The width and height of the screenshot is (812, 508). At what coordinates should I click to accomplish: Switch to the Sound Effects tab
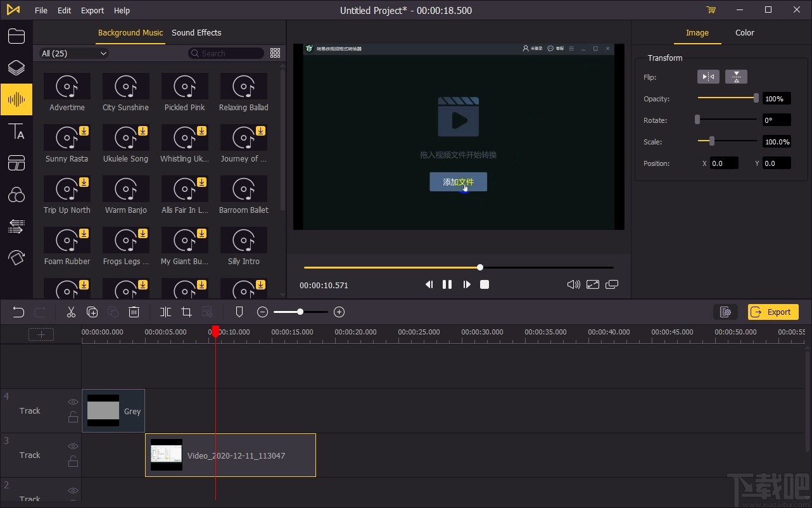coord(196,32)
